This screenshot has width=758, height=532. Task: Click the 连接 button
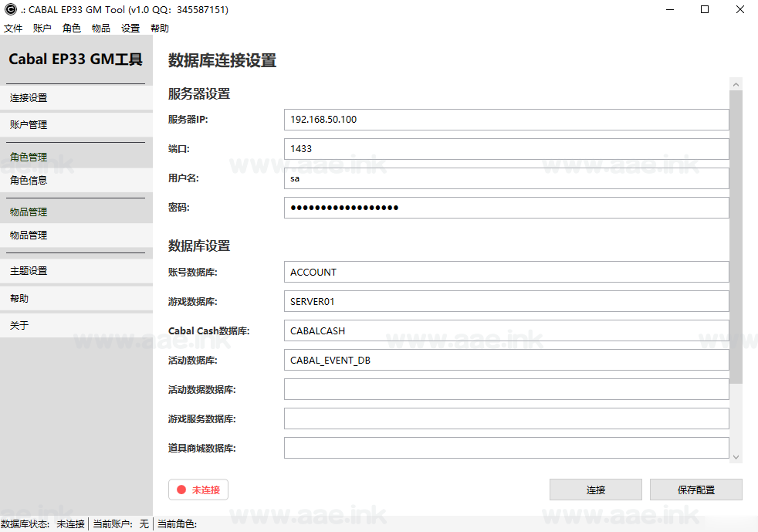[x=596, y=490]
